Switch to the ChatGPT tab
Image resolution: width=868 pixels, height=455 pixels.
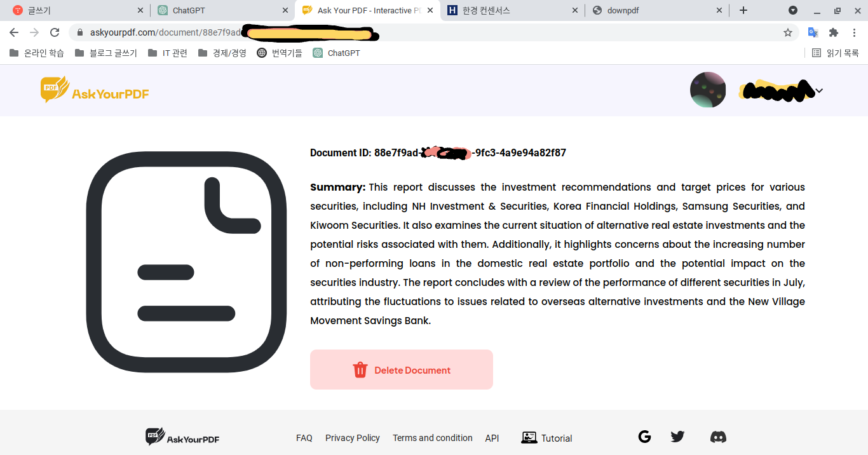click(x=222, y=10)
